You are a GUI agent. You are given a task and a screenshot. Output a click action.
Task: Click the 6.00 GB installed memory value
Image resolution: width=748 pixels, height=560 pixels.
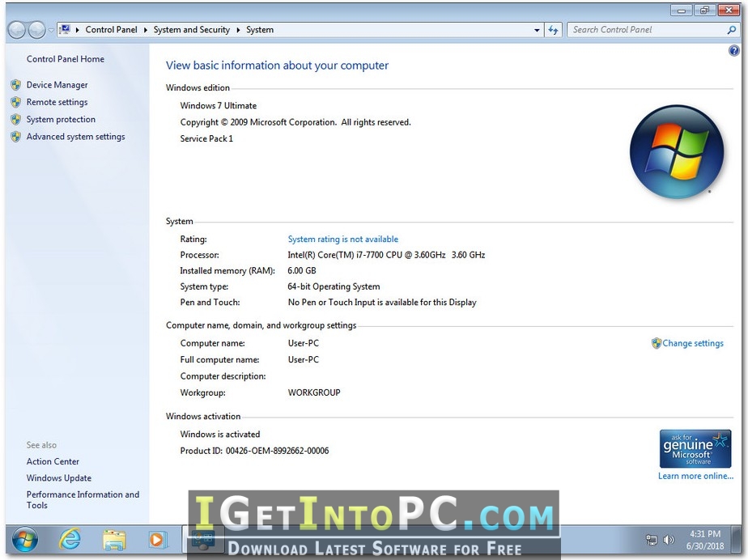(x=302, y=271)
